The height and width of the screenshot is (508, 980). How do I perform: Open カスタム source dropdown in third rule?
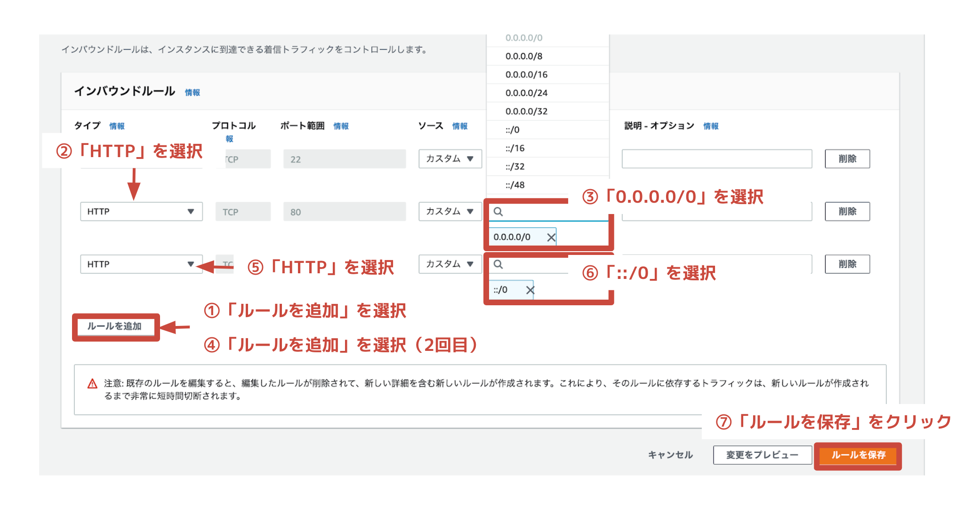[450, 264]
